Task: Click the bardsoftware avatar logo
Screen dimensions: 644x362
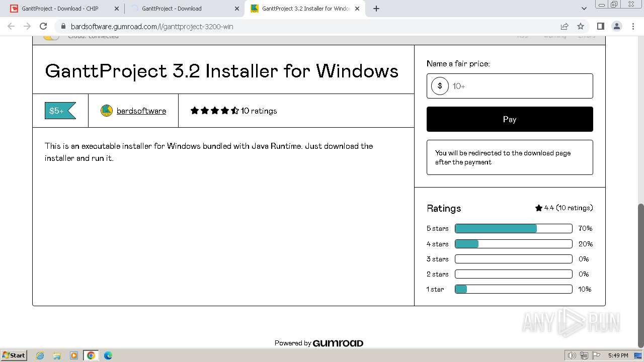Action: (x=107, y=111)
